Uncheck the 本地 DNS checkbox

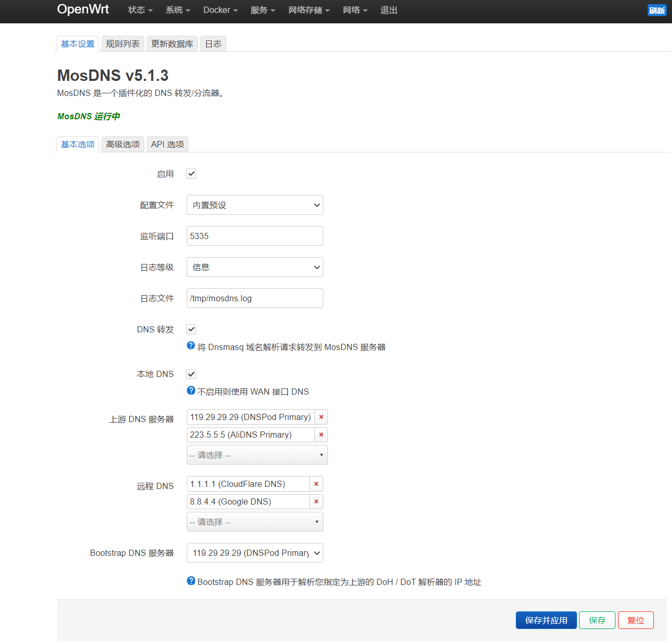(191, 374)
